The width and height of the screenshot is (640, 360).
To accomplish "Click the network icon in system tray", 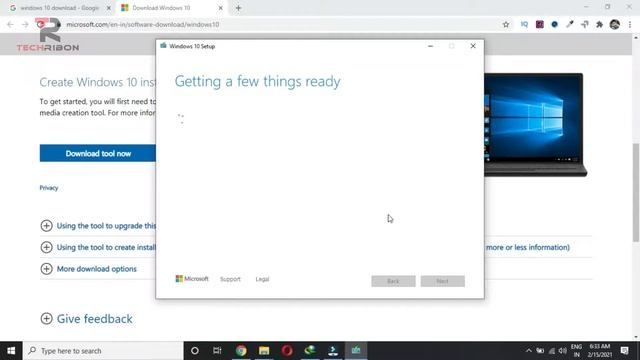I will pos(552,351).
